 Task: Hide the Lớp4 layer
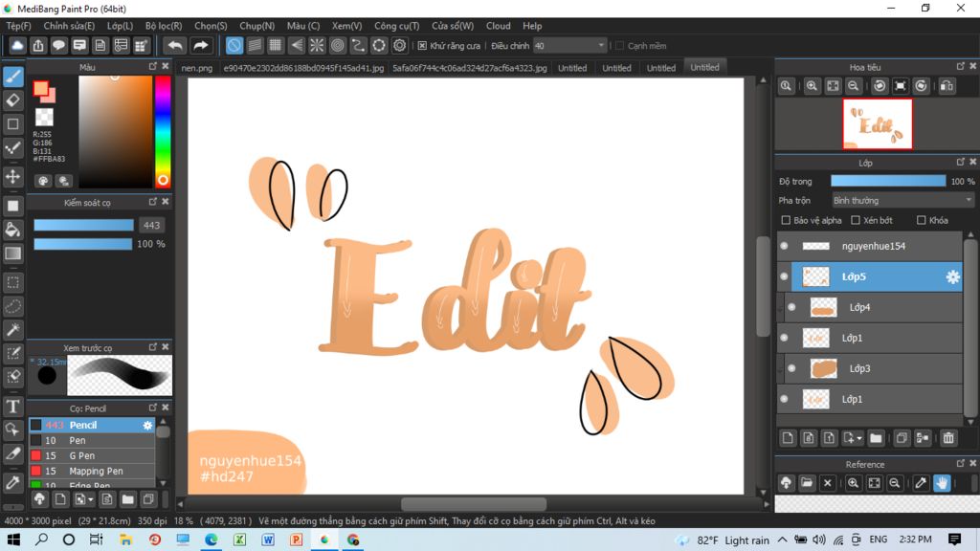click(x=791, y=307)
